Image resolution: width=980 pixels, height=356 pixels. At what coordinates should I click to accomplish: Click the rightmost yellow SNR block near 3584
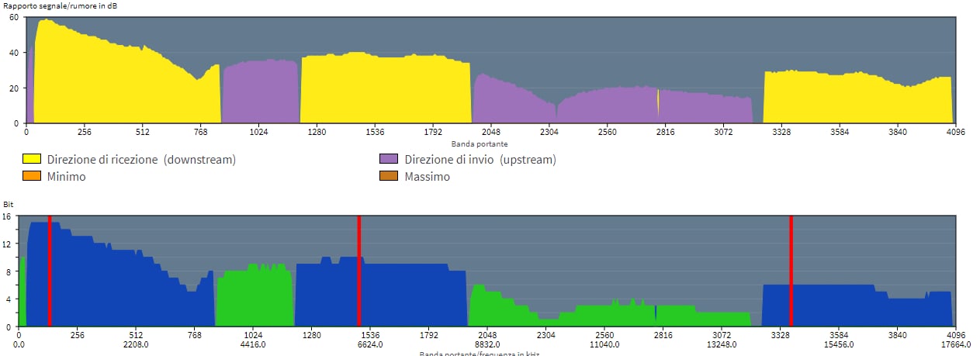[857, 97]
